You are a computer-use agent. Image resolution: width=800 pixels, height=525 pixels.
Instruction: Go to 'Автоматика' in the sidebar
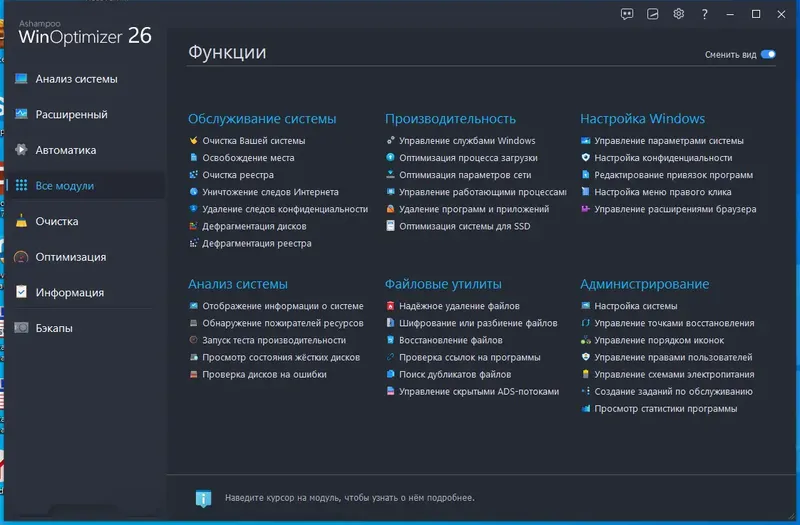point(65,150)
